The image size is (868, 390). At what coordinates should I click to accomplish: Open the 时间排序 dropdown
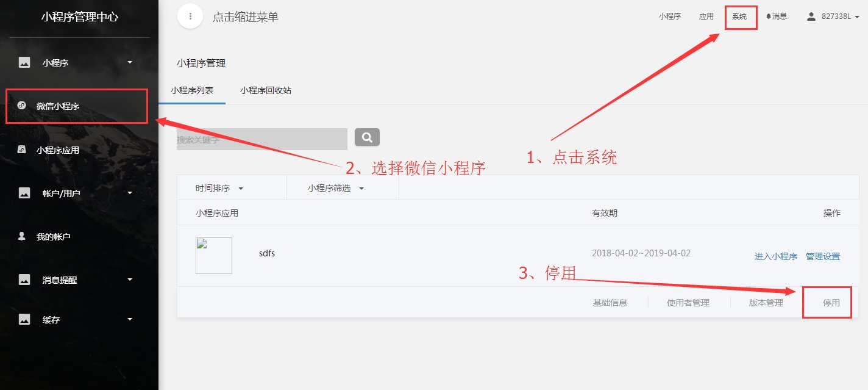pyautogui.click(x=219, y=189)
